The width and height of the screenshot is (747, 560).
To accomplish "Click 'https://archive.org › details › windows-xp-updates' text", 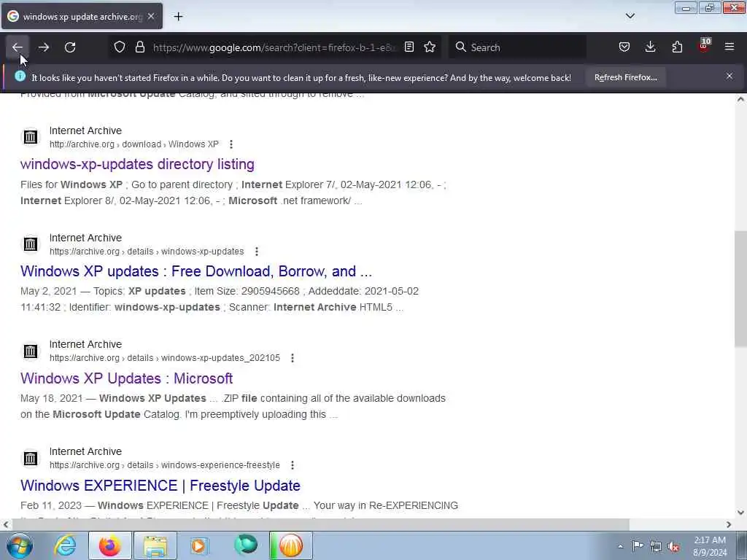I will point(147,252).
